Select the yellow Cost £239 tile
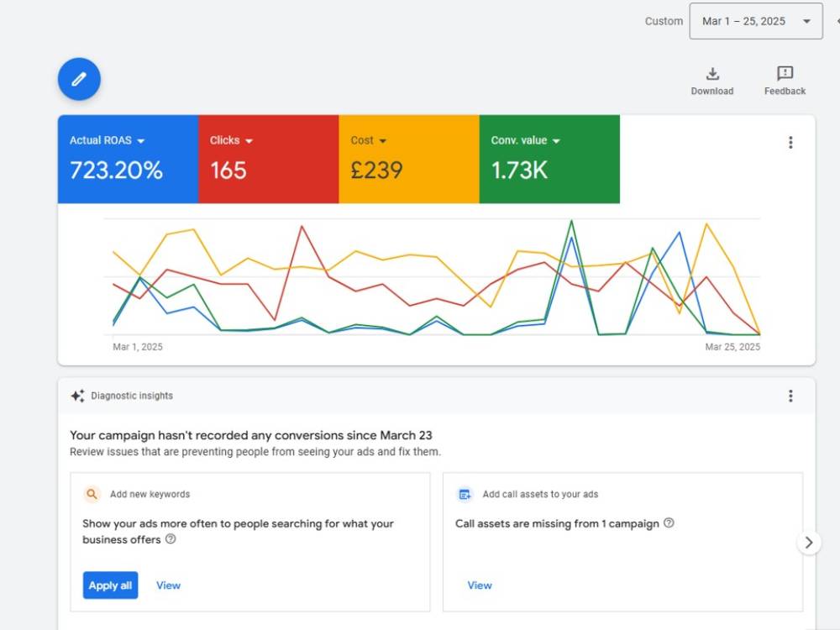Viewport: 840px width, 630px height. tap(409, 159)
